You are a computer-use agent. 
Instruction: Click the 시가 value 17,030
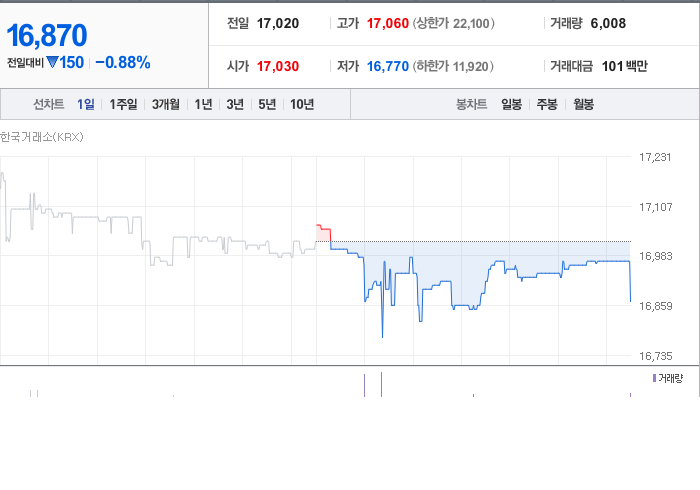coord(278,66)
